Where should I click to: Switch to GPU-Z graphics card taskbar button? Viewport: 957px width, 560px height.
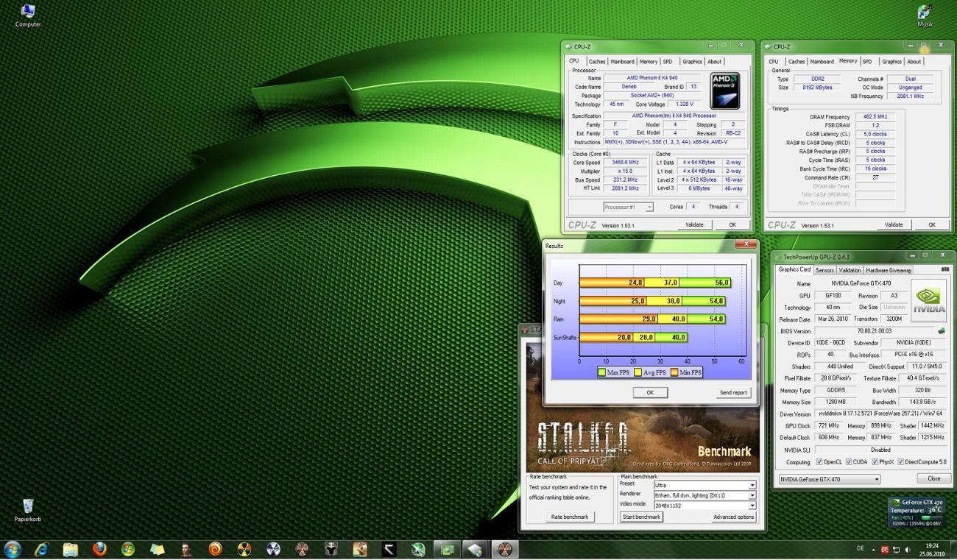(447, 549)
